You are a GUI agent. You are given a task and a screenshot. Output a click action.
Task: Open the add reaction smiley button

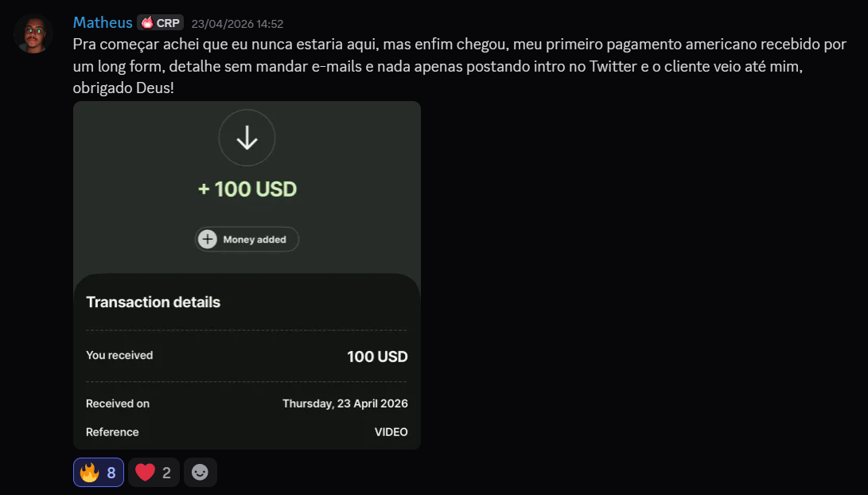tap(200, 472)
